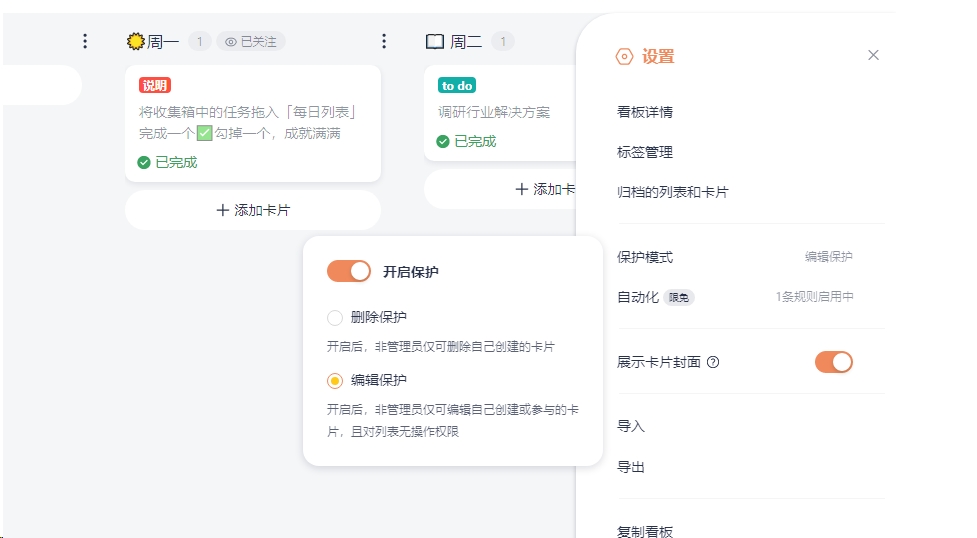Open 看板详情 in settings

645,112
